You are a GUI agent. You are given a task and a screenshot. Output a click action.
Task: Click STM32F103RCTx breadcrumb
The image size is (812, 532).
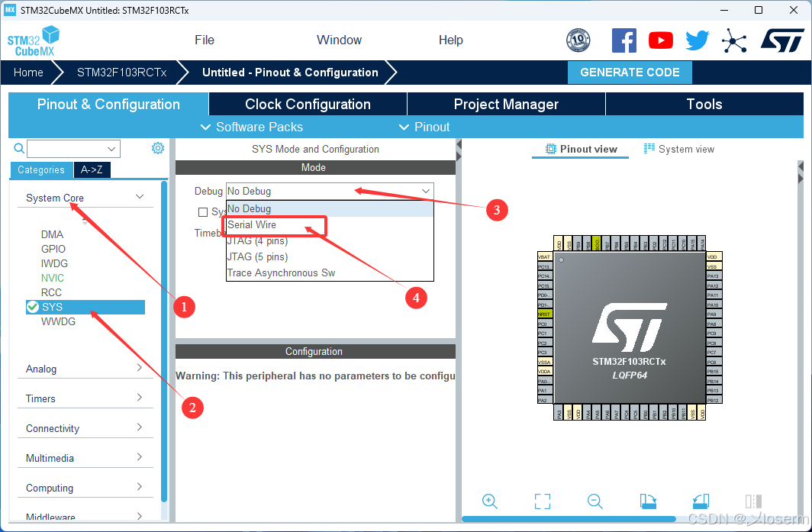click(121, 73)
